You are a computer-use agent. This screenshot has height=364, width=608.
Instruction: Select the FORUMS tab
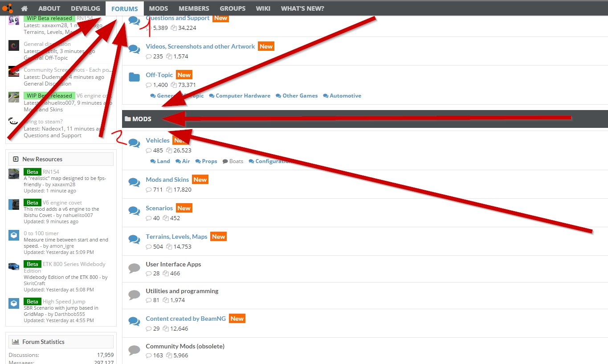point(125,8)
